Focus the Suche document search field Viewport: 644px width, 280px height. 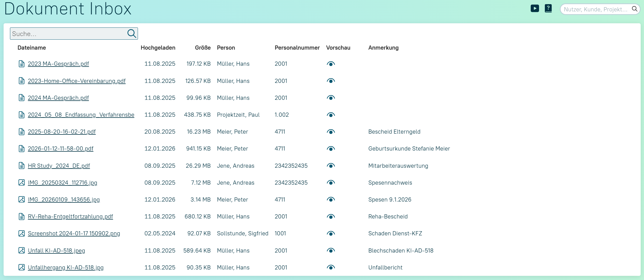68,34
